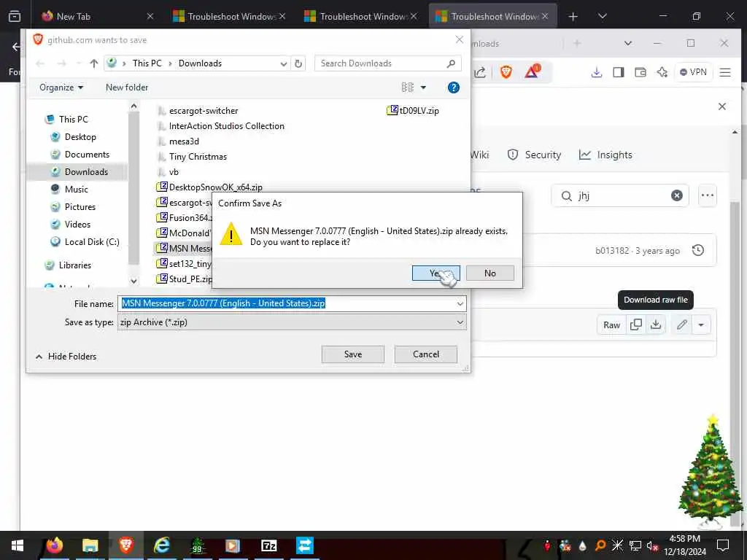Viewport: 747px width, 560px height.
Task: Open Brave Leo AI star icon
Action: (662, 72)
